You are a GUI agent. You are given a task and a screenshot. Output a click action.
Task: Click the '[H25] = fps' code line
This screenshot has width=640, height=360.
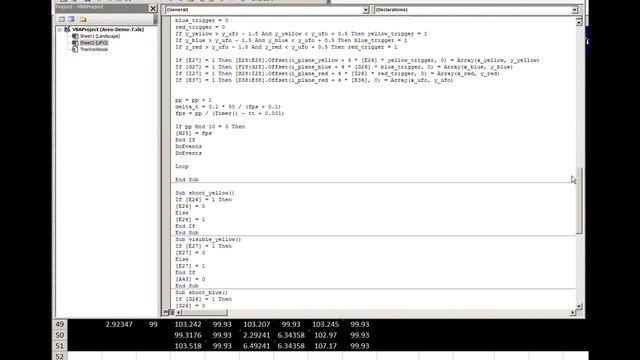click(x=193, y=133)
